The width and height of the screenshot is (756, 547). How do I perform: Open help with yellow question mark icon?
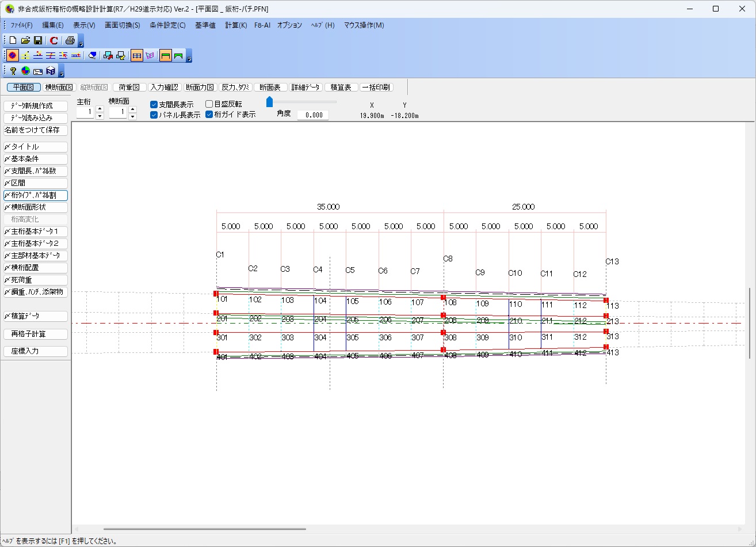coord(13,71)
